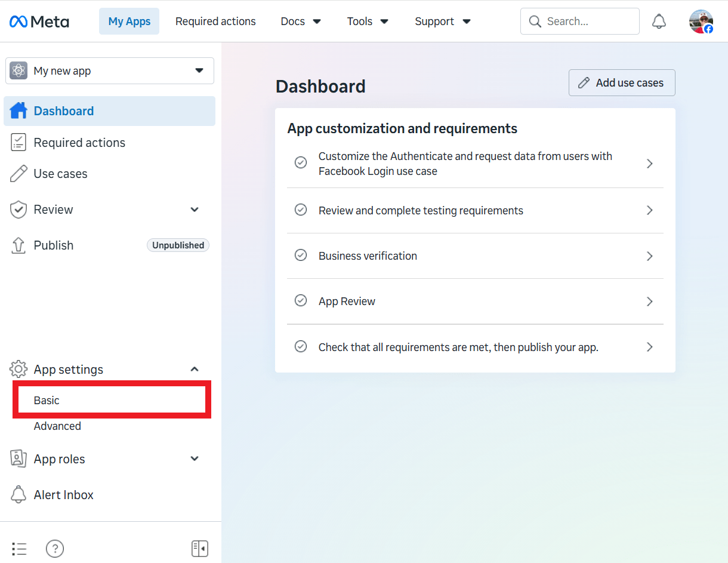Open the notifications bell icon
Screen dimensions: 728x563
point(659,21)
